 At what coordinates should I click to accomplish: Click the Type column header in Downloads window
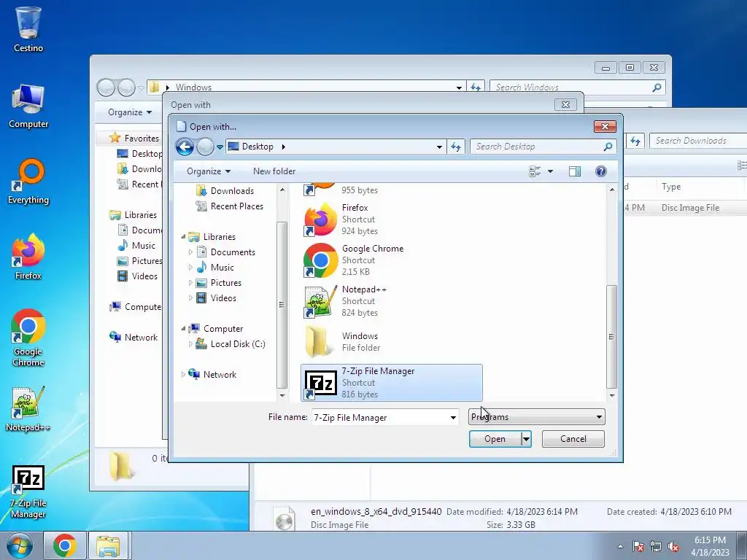click(x=671, y=187)
